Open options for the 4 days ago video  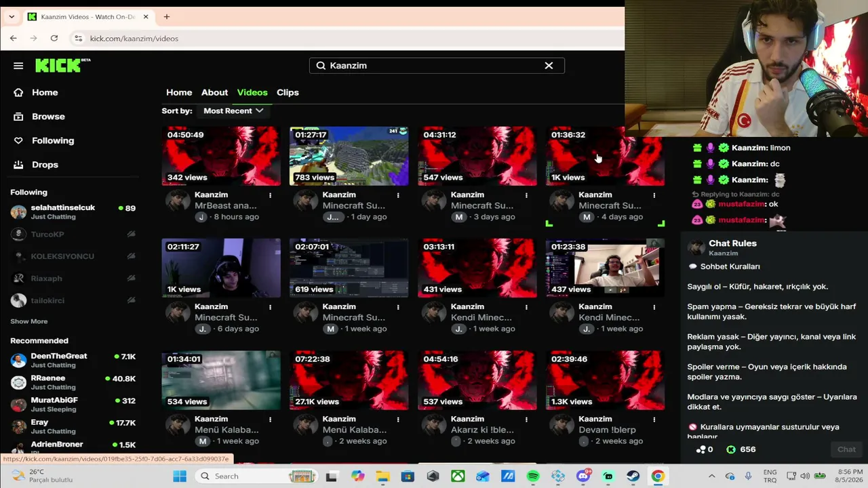pyautogui.click(x=654, y=195)
